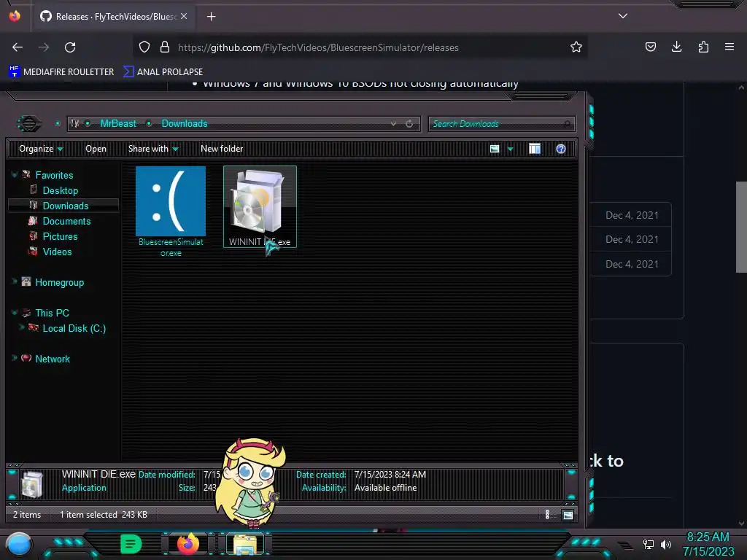Select Network in the navigation pane
Image resolution: width=747 pixels, height=560 pixels.
53,359
